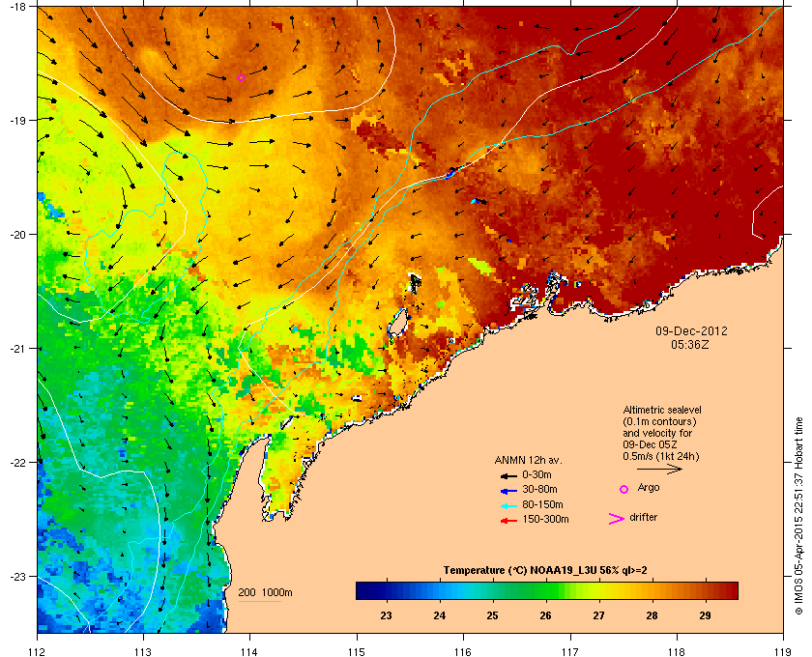Click the 0.5m/s velocity scale arrow
Image resolution: width=812 pixels, height=657 pixels.
659,469
